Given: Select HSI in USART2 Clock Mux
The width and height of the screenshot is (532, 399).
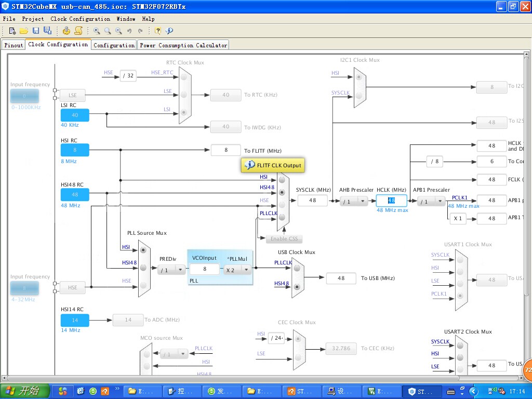Looking at the screenshot, I should [x=460, y=357].
